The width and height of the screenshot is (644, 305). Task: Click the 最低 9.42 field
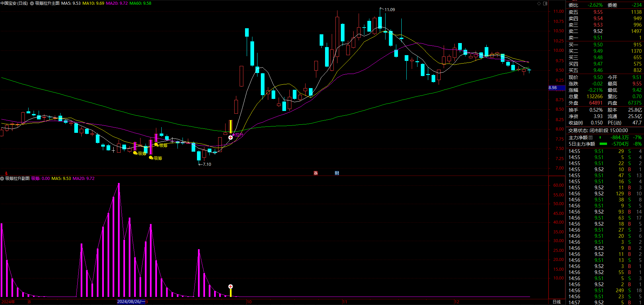click(x=625, y=90)
